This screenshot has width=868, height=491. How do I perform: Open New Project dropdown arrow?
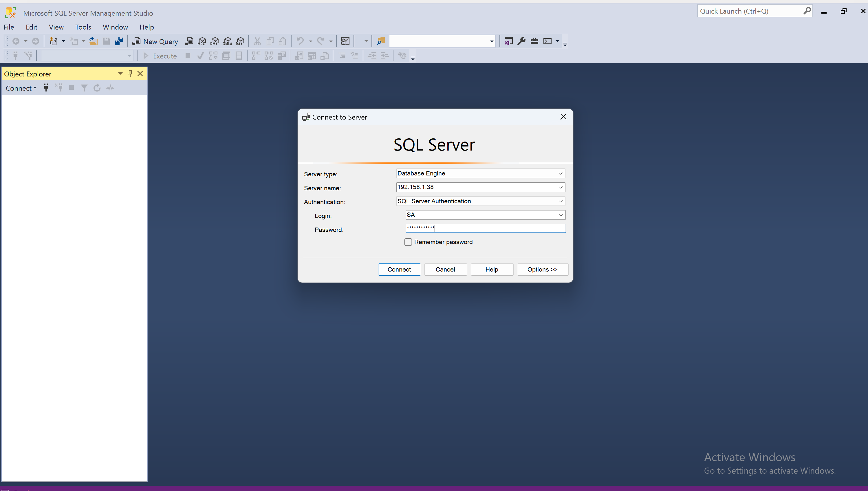(x=63, y=41)
